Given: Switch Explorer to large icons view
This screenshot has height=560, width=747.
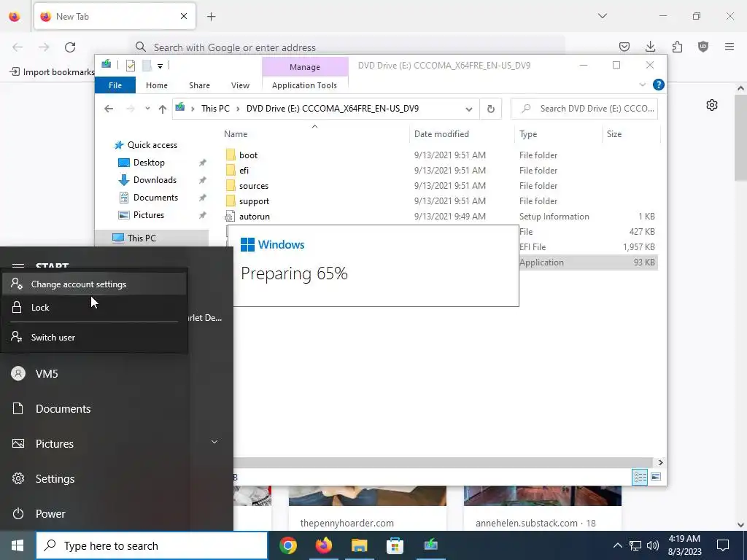Looking at the screenshot, I should [x=656, y=477].
